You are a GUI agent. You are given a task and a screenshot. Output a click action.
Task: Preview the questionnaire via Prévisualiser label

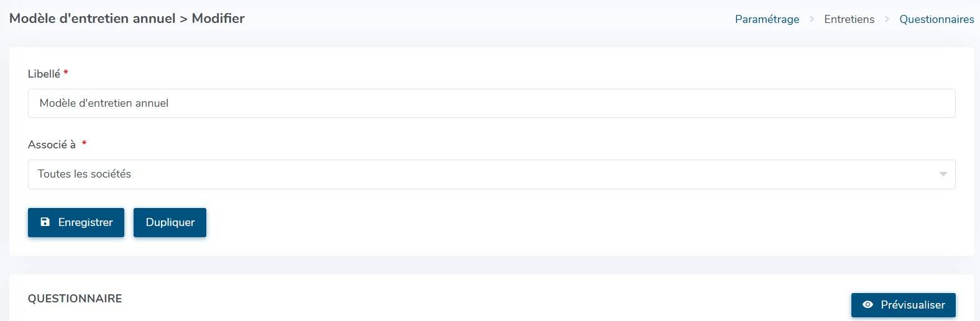point(912,305)
